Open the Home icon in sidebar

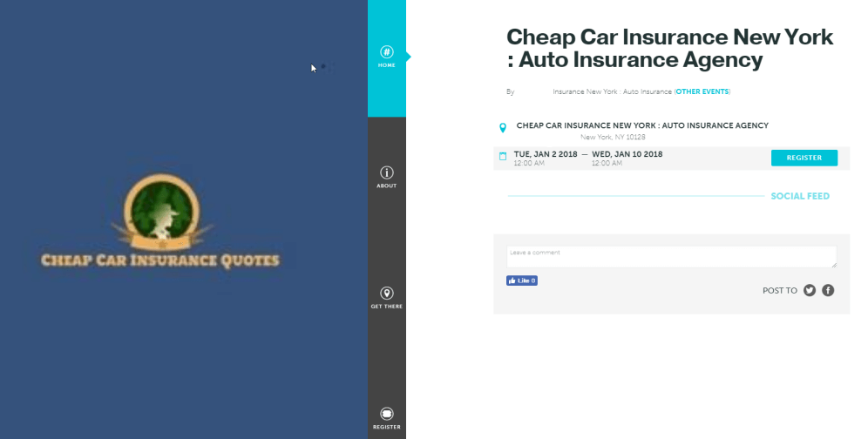tap(386, 52)
